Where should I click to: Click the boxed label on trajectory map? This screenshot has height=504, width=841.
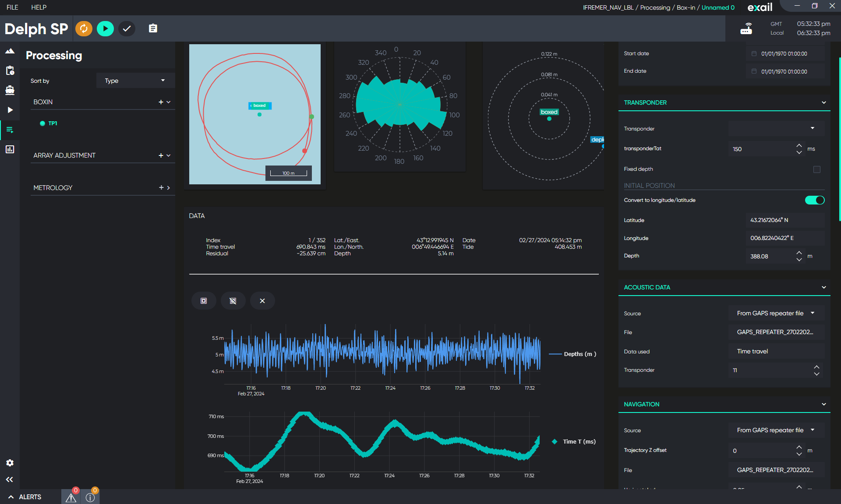[x=260, y=106]
